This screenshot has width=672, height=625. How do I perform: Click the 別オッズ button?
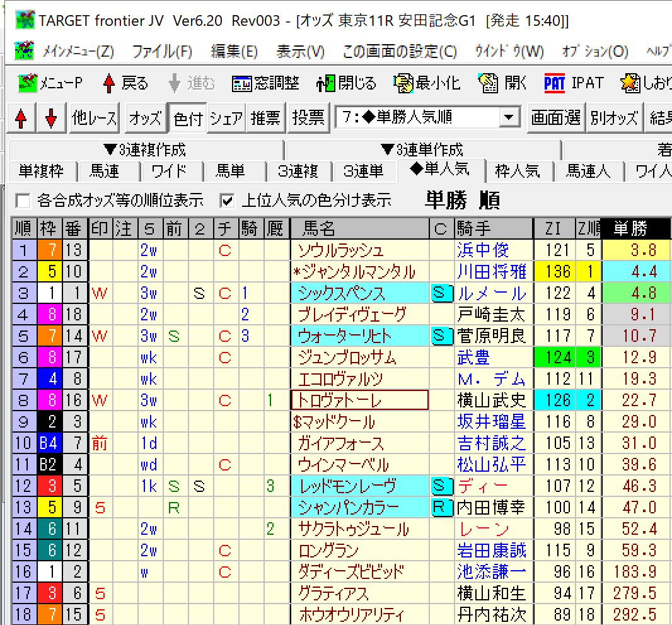point(614,118)
